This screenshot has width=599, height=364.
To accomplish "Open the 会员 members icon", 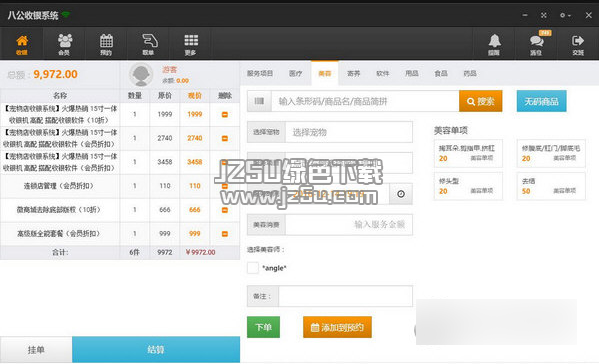I will pos(64,44).
